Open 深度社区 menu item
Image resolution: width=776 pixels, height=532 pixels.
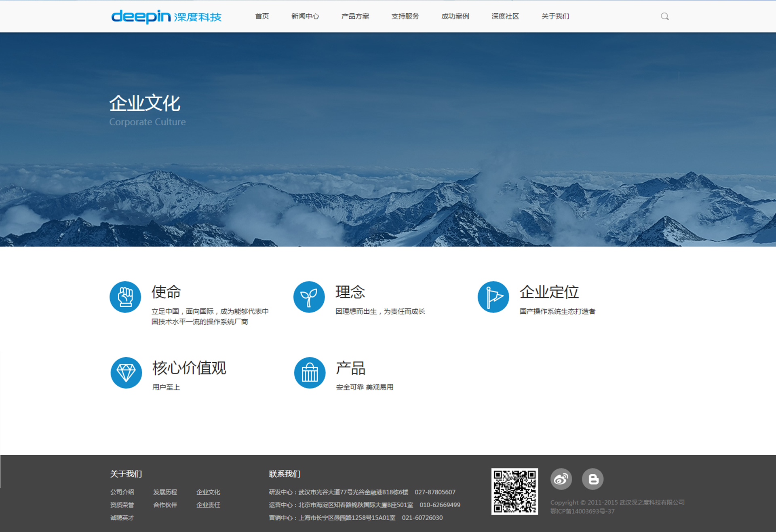[x=505, y=16]
